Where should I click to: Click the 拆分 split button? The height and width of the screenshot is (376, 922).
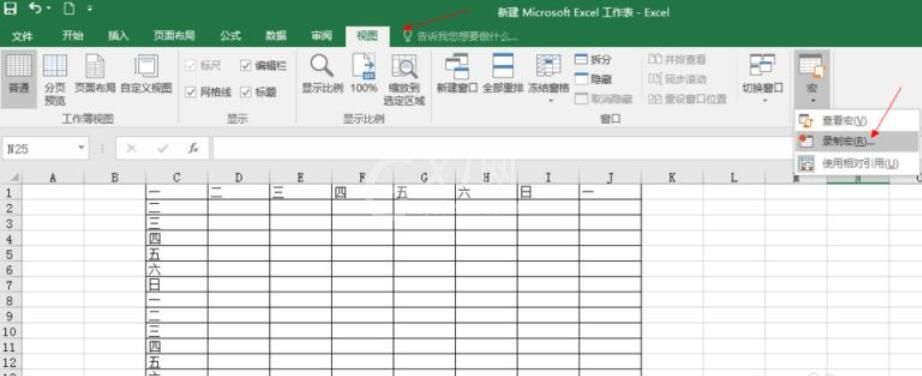click(x=593, y=59)
